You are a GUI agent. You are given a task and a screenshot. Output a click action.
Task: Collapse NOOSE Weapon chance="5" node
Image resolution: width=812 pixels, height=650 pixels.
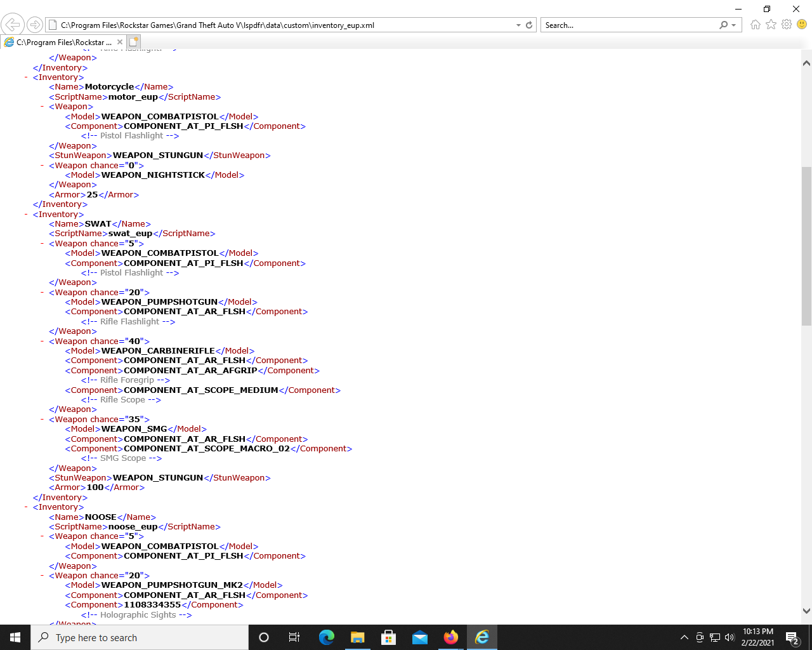(x=42, y=536)
